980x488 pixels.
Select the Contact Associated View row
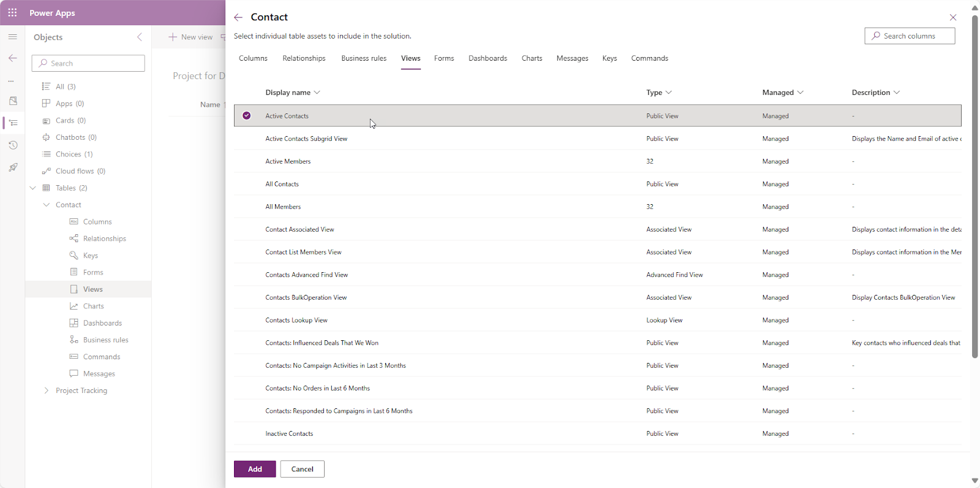pos(597,229)
